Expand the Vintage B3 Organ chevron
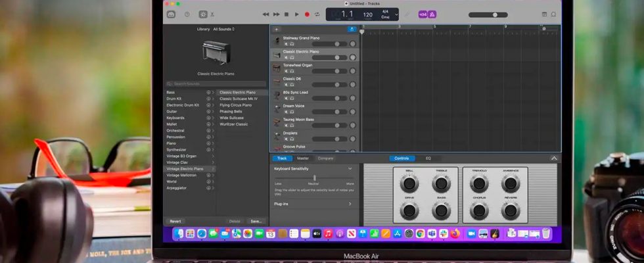 213,156
